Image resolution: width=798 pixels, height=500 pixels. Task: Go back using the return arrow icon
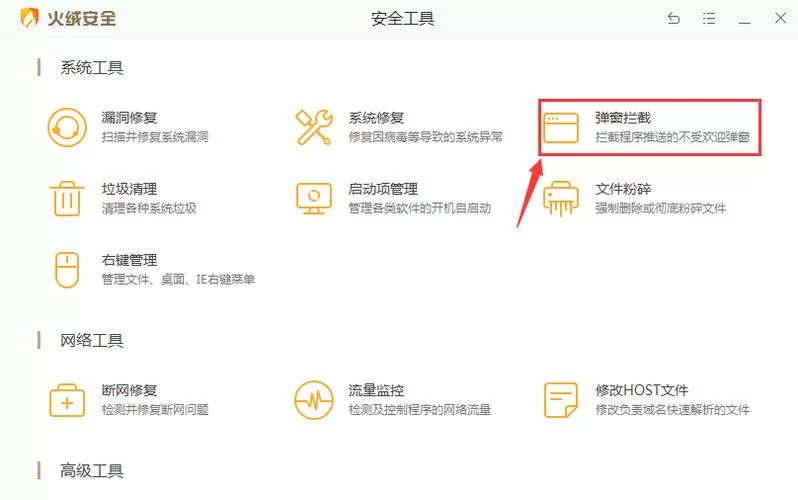pyautogui.click(x=673, y=19)
